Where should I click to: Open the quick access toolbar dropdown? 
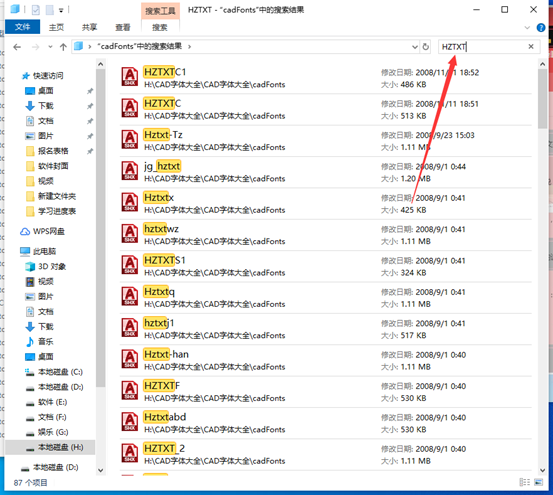click(x=61, y=10)
